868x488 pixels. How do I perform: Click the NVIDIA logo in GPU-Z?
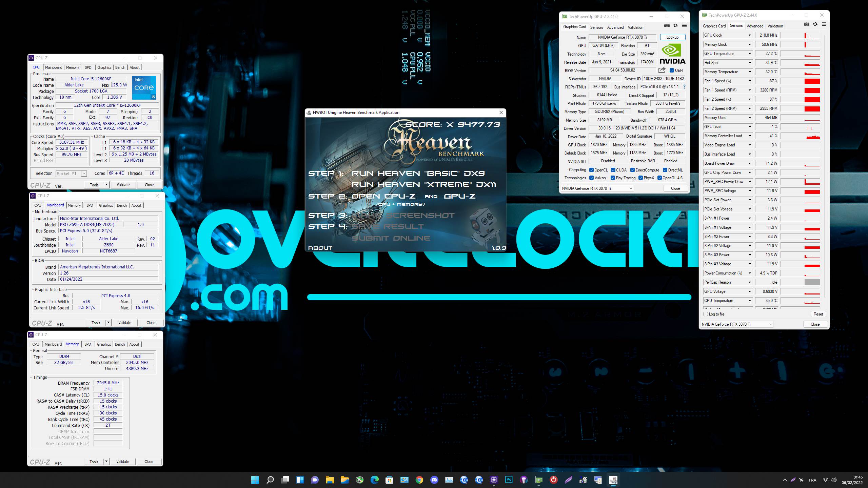pyautogui.click(x=672, y=54)
